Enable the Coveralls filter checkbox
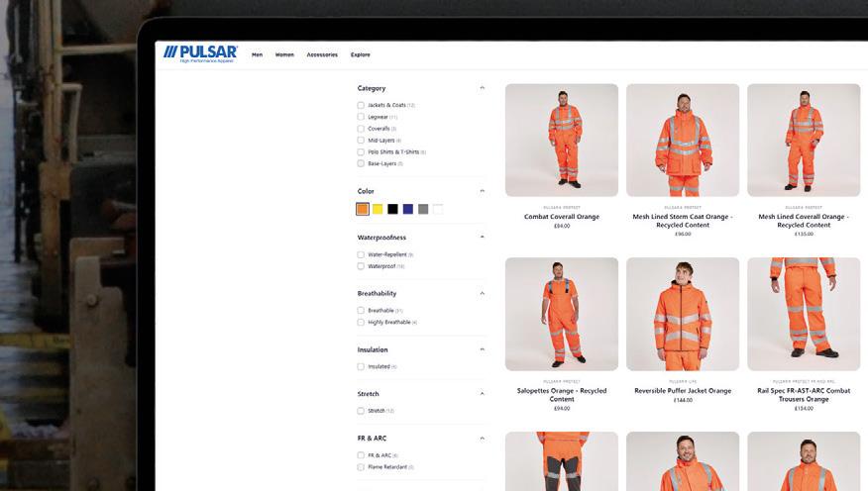The width and height of the screenshot is (868, 491). click(x=361, y=129)
